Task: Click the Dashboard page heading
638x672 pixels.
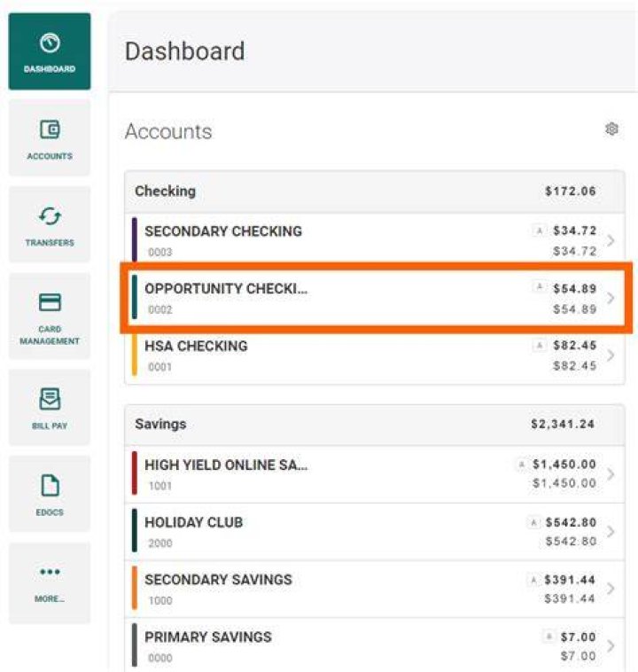Action: (184, 51)
